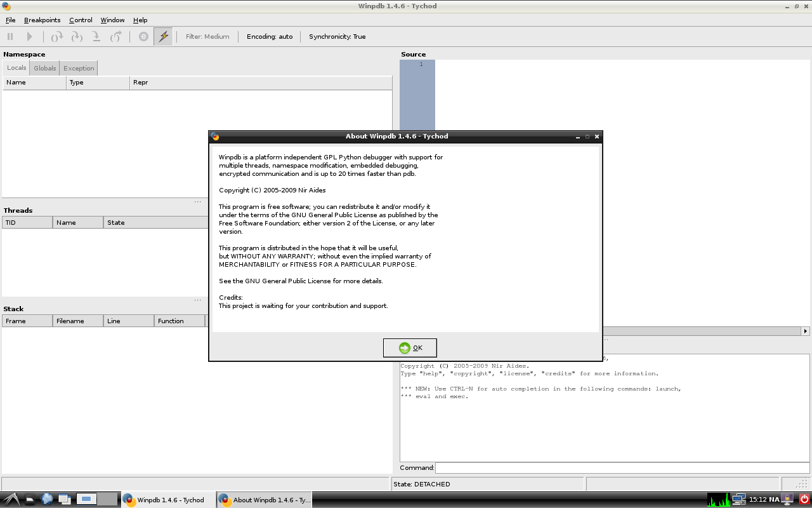Click OK in the About dialog
The height and width of the screenshot is (508, 812).
click(x=410, y=348)
